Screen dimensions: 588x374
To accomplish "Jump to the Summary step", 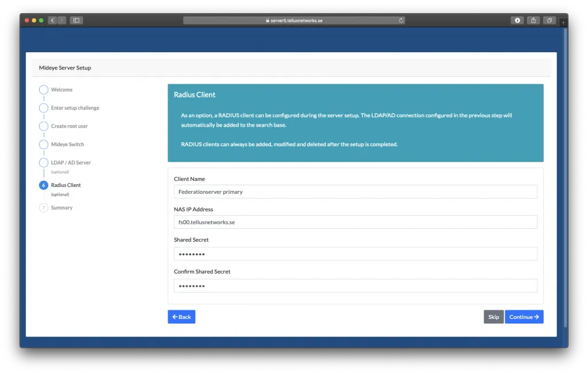I will pos(44,207).
